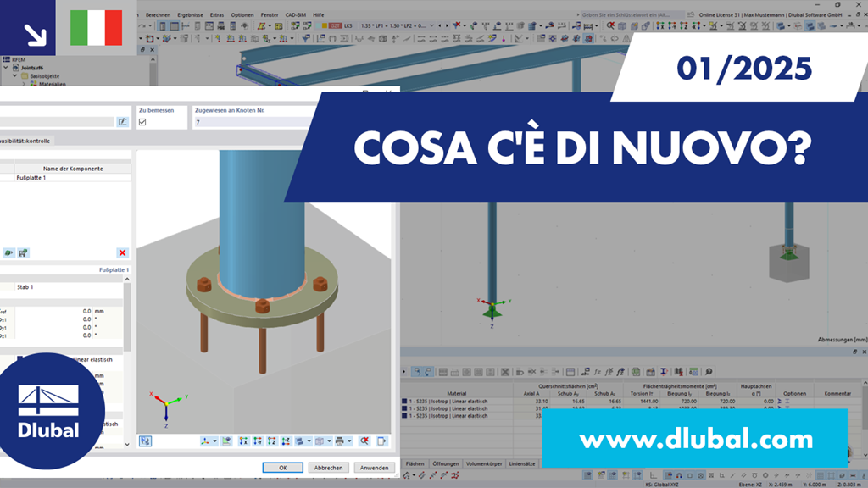868x488 pixels.
Task: Open the Fenster menu
Action: tap(270, 15)
